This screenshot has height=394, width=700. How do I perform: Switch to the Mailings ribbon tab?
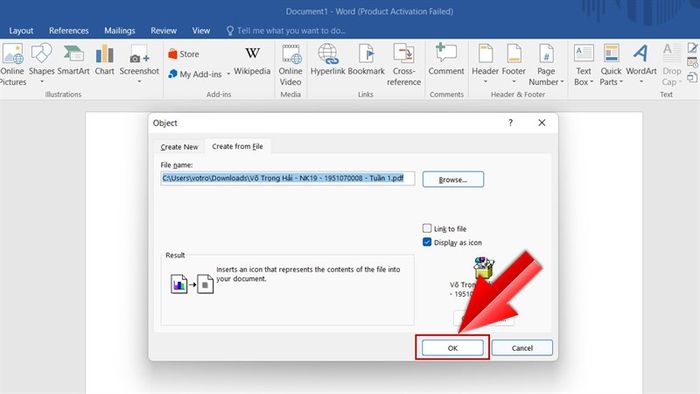click(x=120, y=31)
